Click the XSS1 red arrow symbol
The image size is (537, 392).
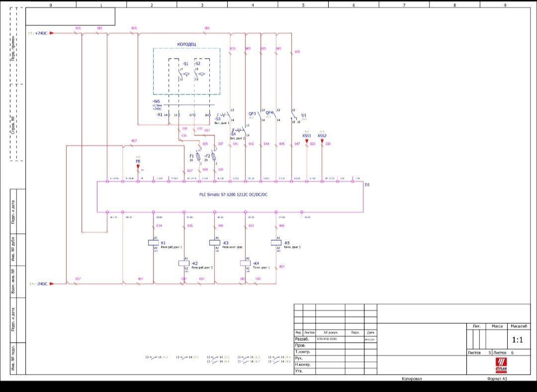[x=306, y=141]
